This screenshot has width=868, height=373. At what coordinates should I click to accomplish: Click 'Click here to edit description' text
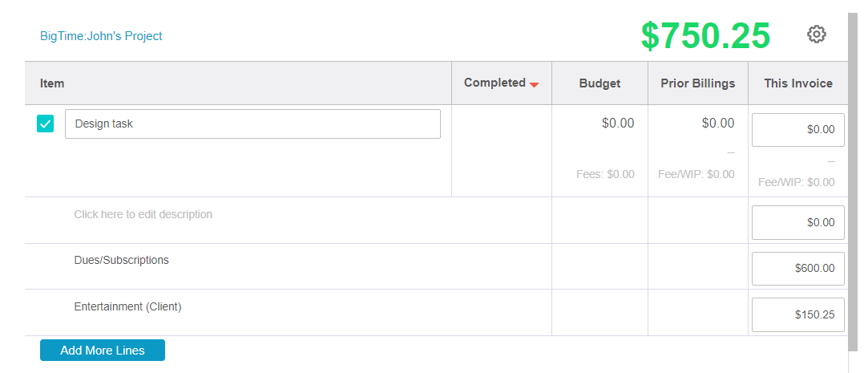pyautogui.click(x=143, y=215)
